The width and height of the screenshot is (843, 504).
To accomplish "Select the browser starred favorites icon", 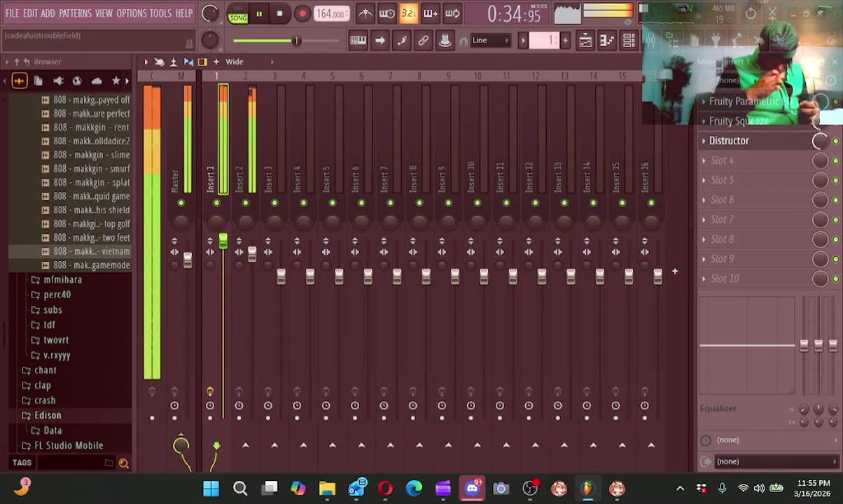I will (116, 81).
